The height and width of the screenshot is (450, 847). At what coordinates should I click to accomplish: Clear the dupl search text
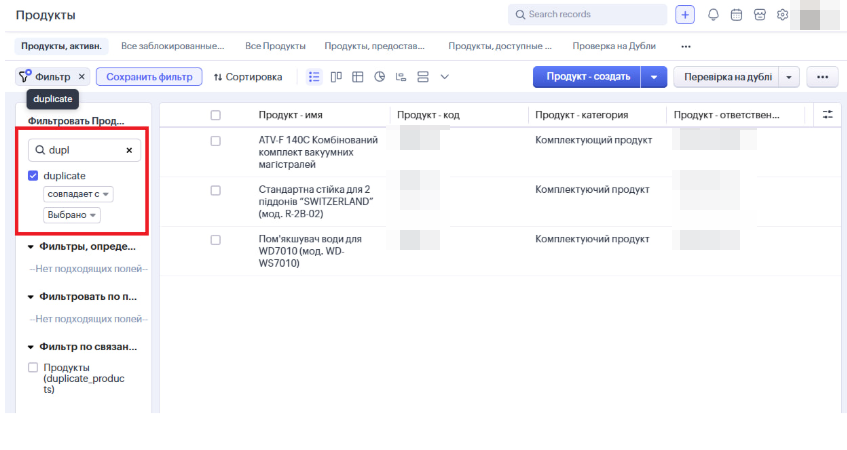pos(129,150)
